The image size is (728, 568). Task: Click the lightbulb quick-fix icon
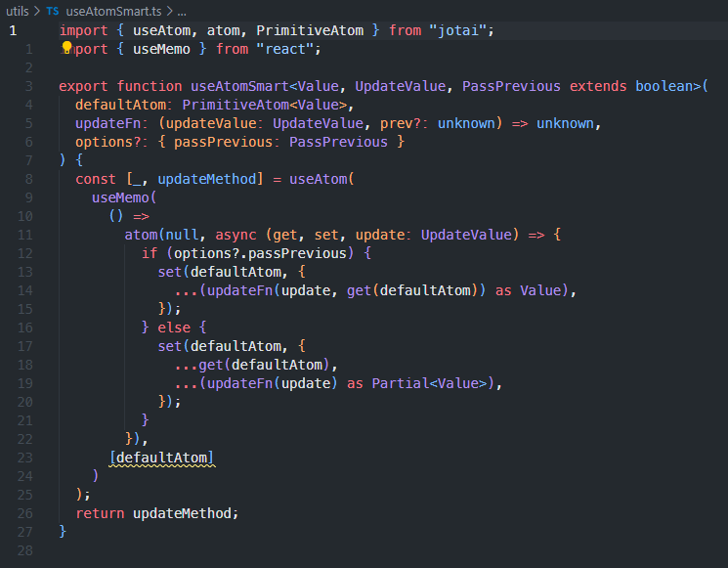[x=66, y=47]
